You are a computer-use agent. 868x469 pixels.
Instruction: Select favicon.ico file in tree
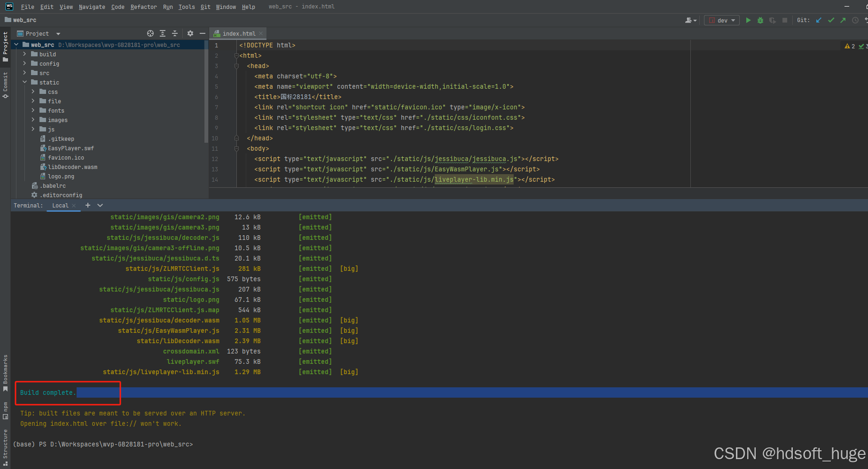pyautogui.click(x=66, y=158)
